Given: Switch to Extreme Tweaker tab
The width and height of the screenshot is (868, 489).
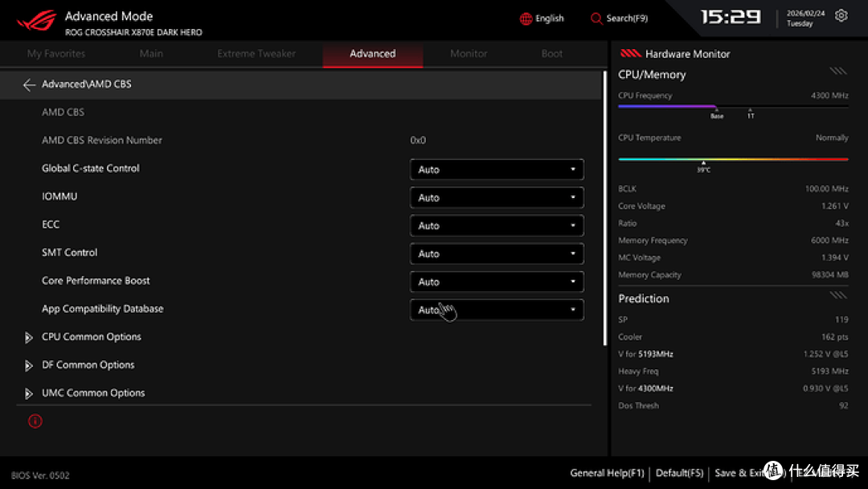Looking at the screenshot, I should tap(256, 54).
